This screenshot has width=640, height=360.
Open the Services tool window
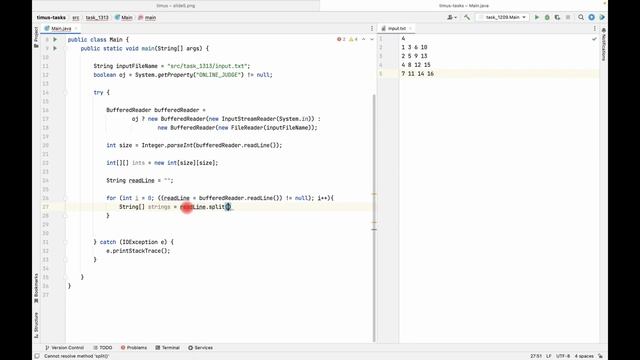coord(200,348)
